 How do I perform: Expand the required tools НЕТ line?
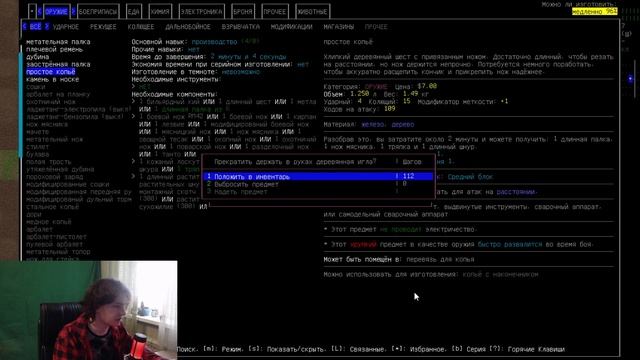click(x=133, y=87)
